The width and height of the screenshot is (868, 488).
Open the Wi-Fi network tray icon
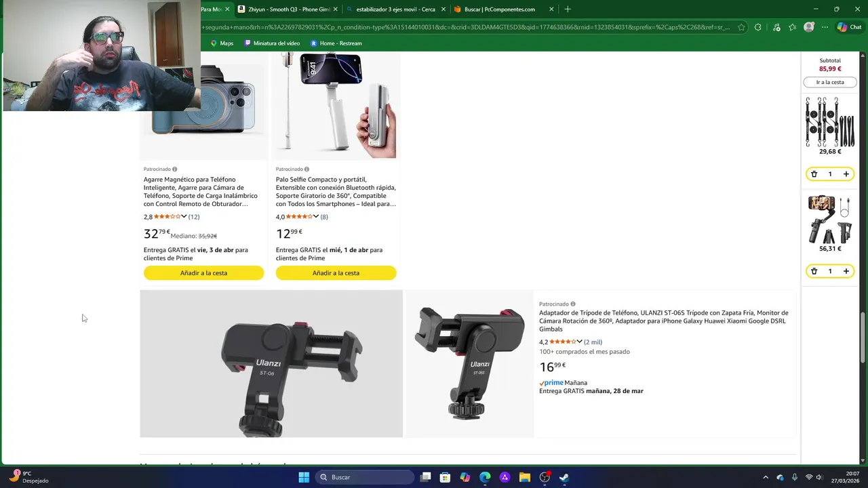pyautogui.click(x=808, y=477)
